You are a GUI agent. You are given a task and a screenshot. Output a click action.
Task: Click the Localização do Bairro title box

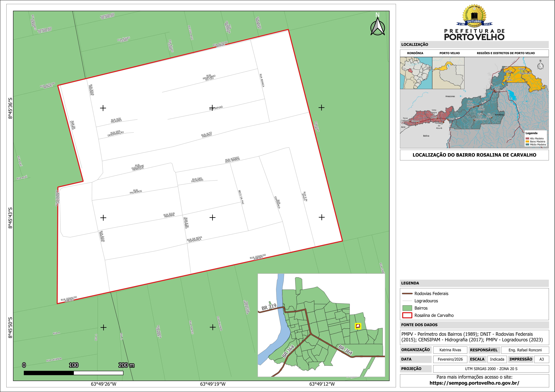pyautogui.click(x=474, y=155)
